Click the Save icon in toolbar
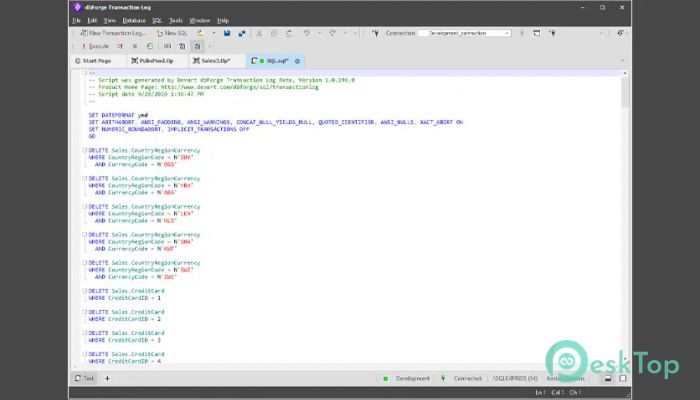The image size is (700, 400). pos(227,33)
